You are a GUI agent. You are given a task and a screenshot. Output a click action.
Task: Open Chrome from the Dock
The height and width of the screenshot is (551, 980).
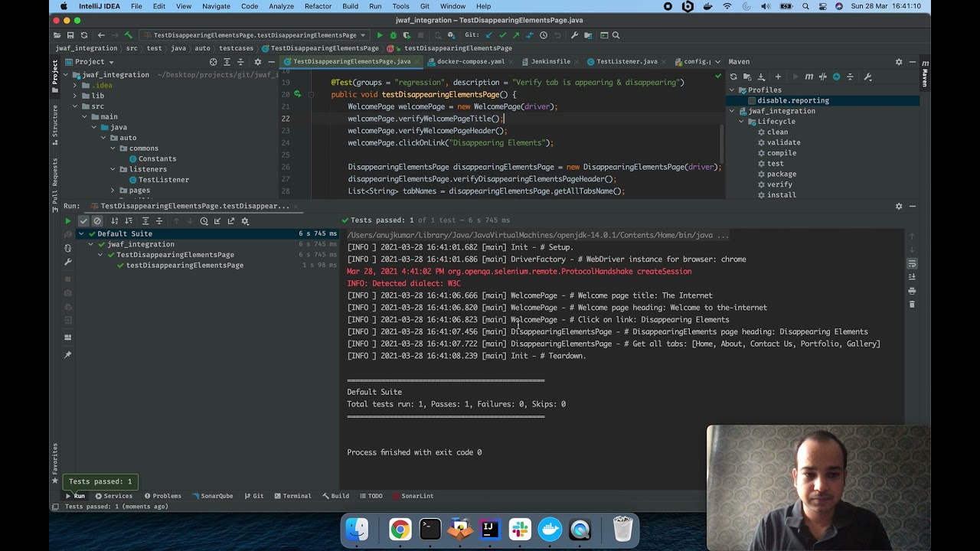tap(400, 530)
